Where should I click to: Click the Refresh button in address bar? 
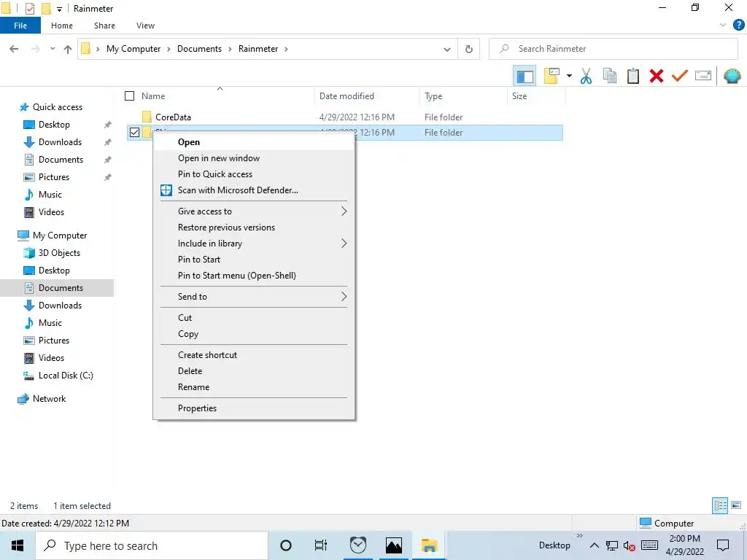tap(469, 49)
